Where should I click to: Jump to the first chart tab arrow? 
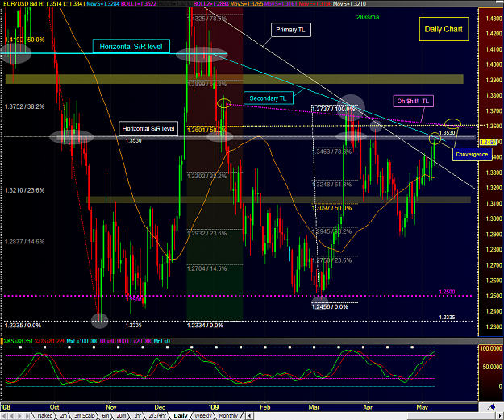(4, 416)
